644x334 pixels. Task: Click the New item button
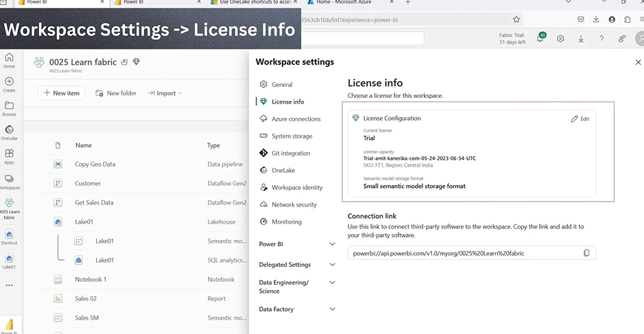[x=61, y=93]
